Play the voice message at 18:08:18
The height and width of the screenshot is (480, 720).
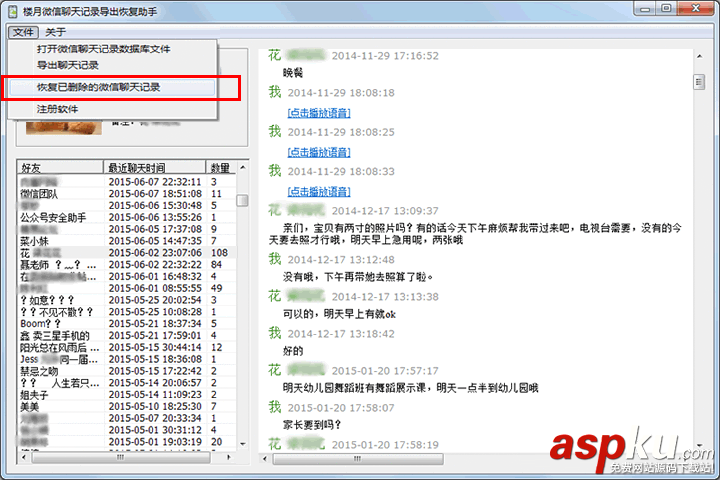coord(319,113)
